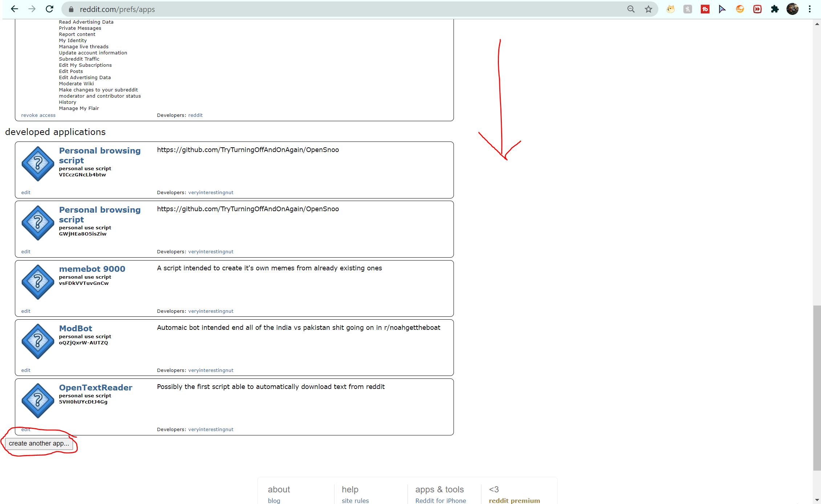Click the memebot 9000 app icon

pyautogui.click(x=38, y=282)
